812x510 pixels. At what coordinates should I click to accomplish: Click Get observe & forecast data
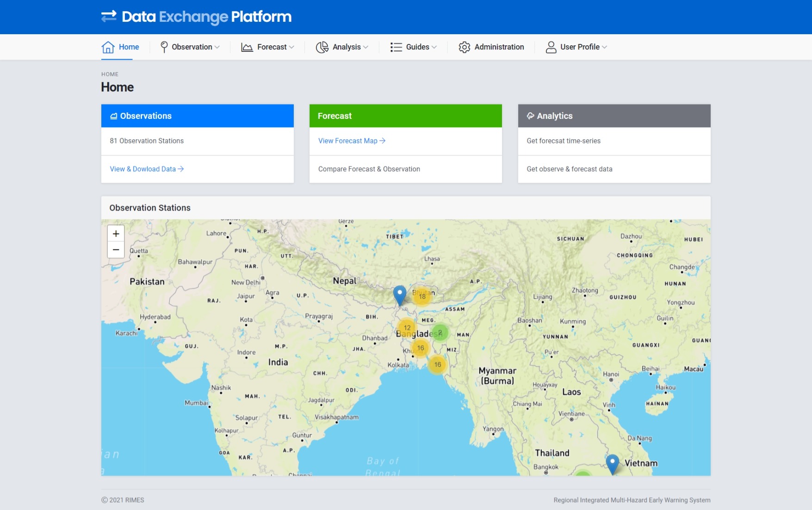click(570, 169)
